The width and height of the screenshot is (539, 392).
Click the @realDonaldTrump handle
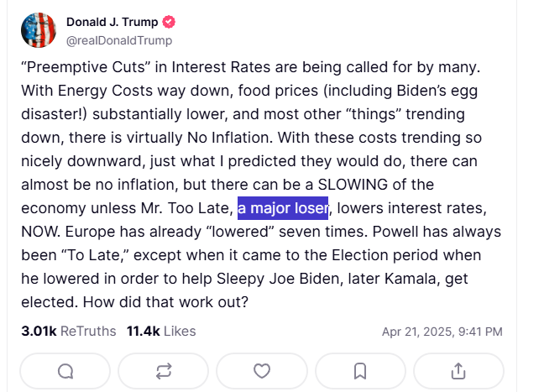tap(119, 40)
